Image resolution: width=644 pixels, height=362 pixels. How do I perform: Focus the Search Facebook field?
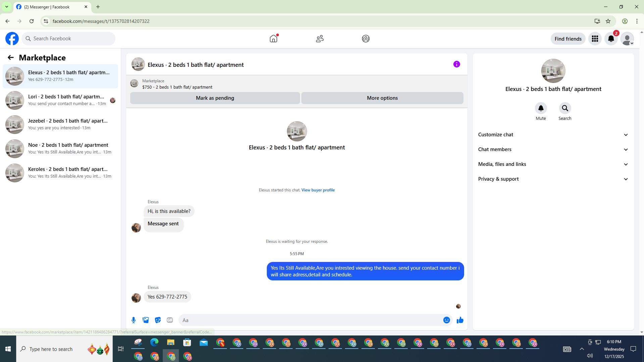(x=68, y=39)
